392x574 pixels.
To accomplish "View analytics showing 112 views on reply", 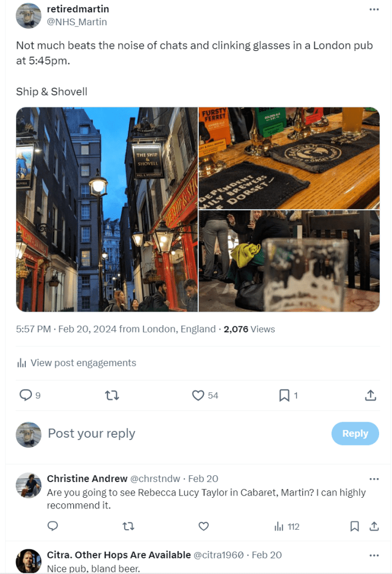I will tap(287, 526).
